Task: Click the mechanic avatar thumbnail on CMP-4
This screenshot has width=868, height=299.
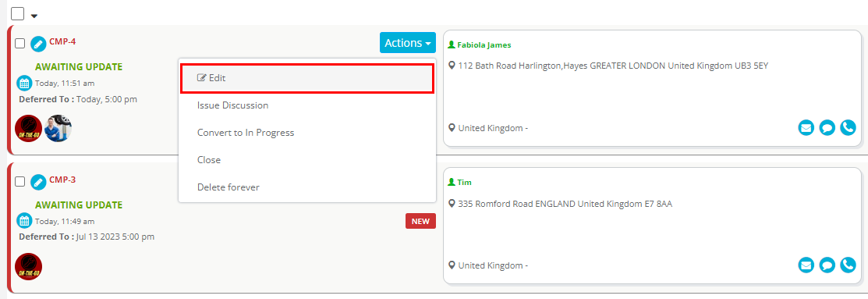Action: coord(58,129)
